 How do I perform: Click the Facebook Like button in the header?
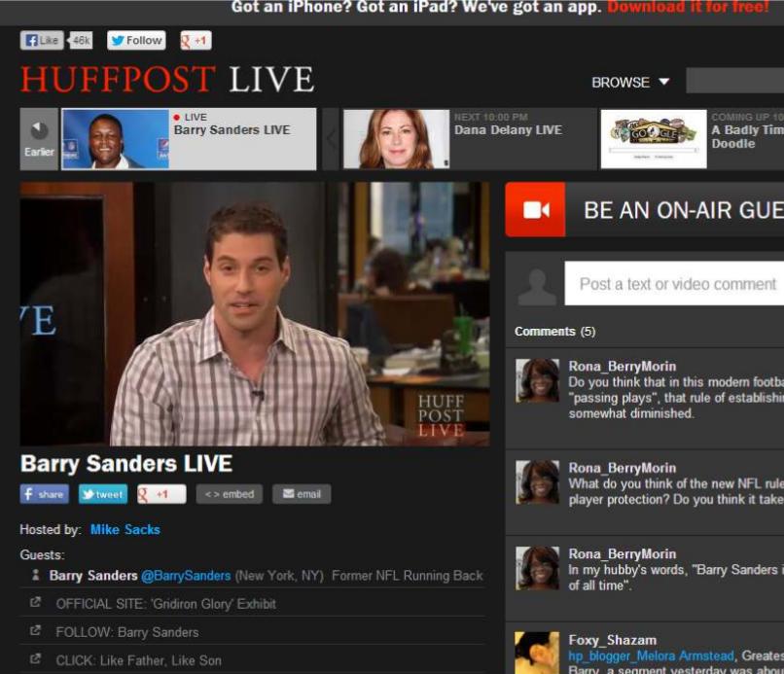[x=42, y=41]
